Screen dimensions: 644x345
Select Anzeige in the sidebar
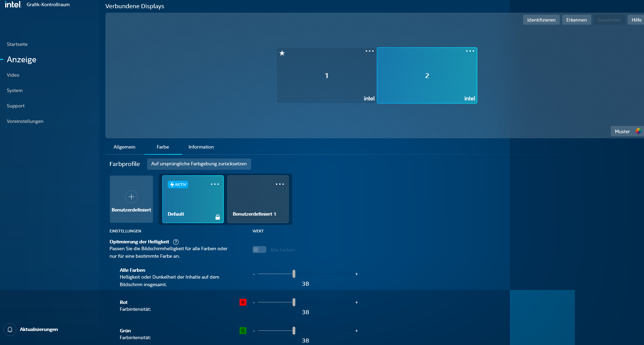[x=22, y=60]
